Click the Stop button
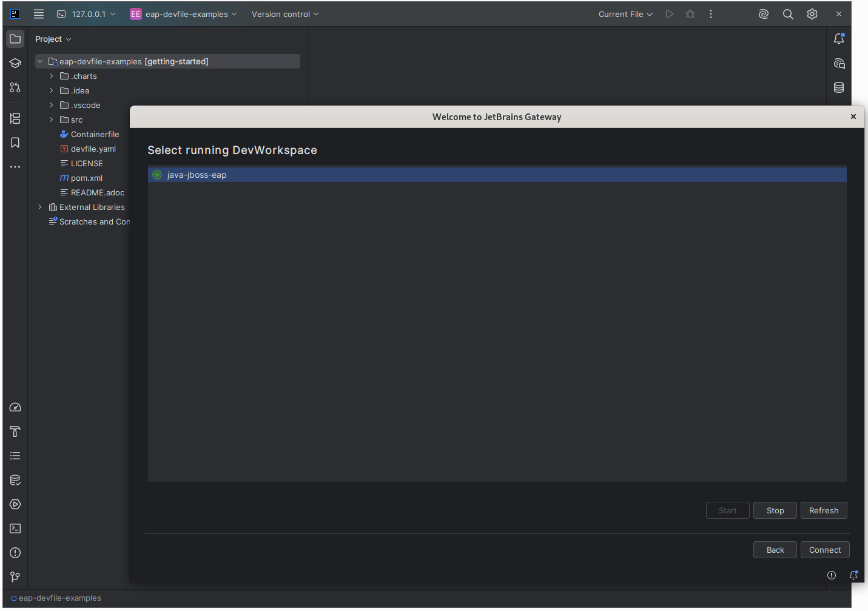 775,510
